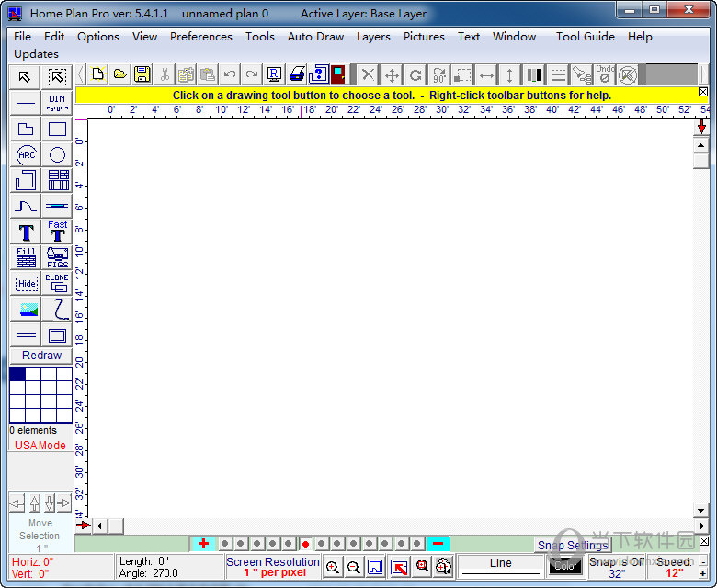This screenshot has height=588, width=717.
Task: Click the flip horizontal arrows icon
Action: (486, 74)
